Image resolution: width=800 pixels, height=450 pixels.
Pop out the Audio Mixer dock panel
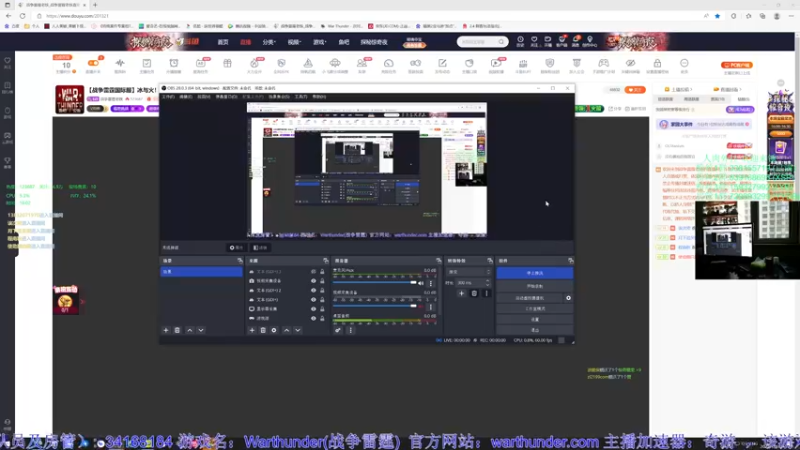(x=438, y=261)
